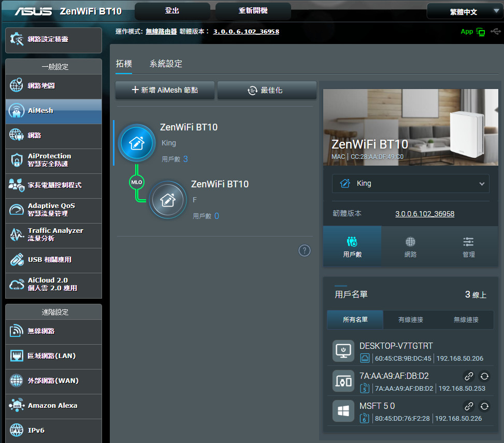Click the reconnect icon for MSFT 5 0

(x=484, y=406)
